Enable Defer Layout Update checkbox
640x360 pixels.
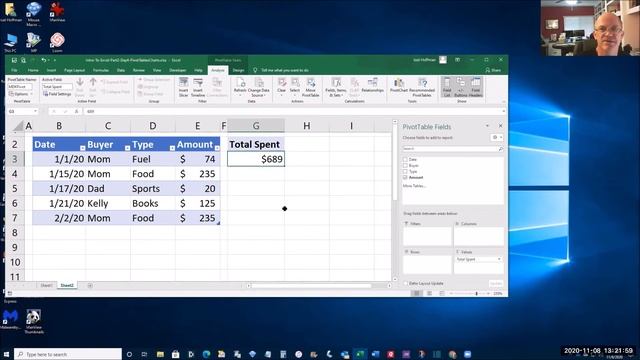coord(406,283)
